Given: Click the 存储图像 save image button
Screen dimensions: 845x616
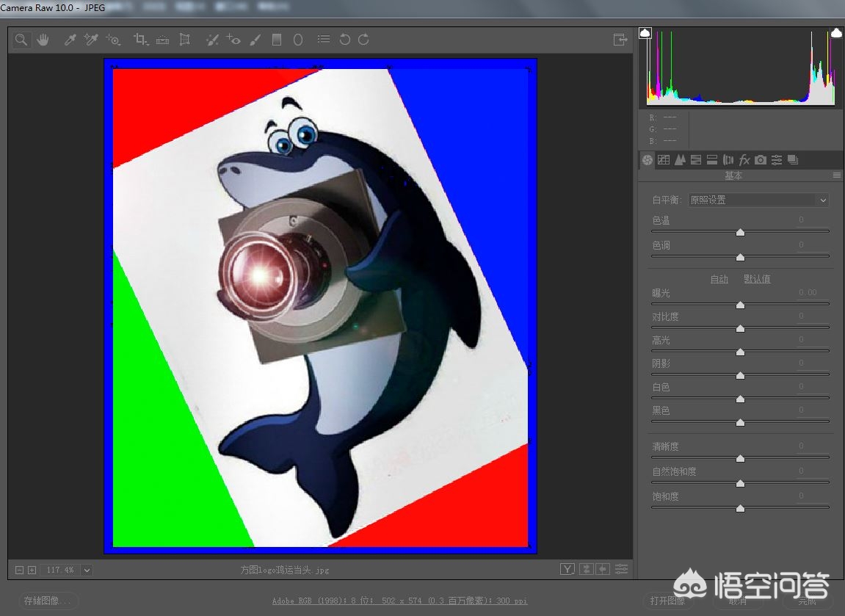Looking at the screenshot, I should coord(48,601).
